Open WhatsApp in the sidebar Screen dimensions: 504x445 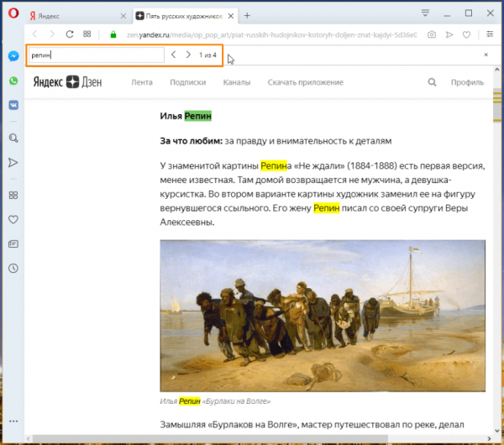tap(13, 81)
